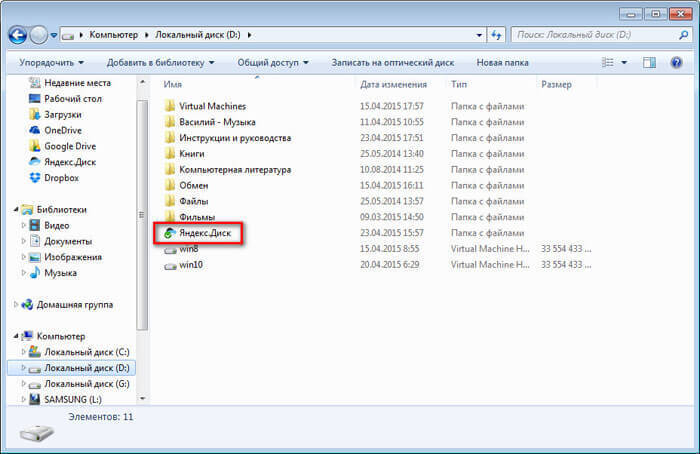
Task: Click the navigation pane scroll up arrow
Action: click(142, 82)
